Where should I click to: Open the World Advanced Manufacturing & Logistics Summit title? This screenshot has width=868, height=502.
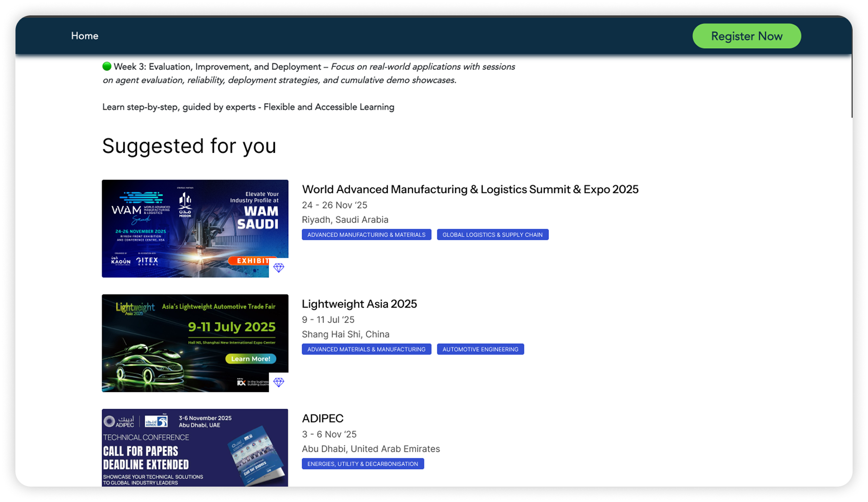(470, 189)
